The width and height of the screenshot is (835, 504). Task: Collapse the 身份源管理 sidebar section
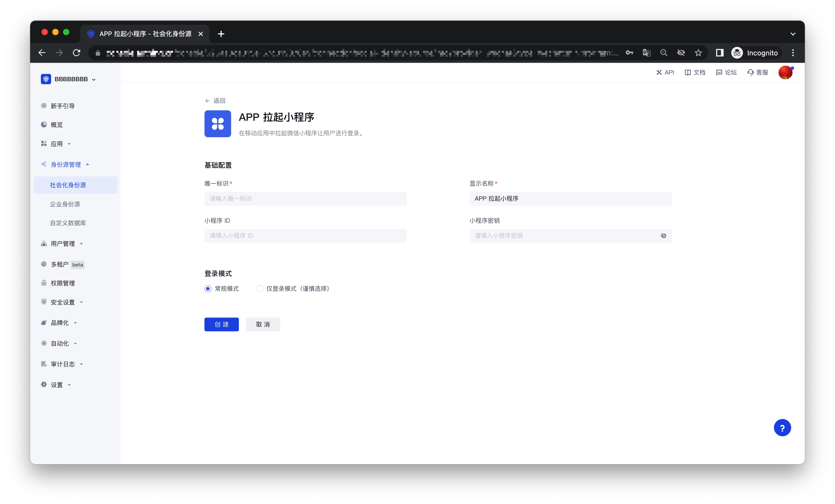pos(66,165)
